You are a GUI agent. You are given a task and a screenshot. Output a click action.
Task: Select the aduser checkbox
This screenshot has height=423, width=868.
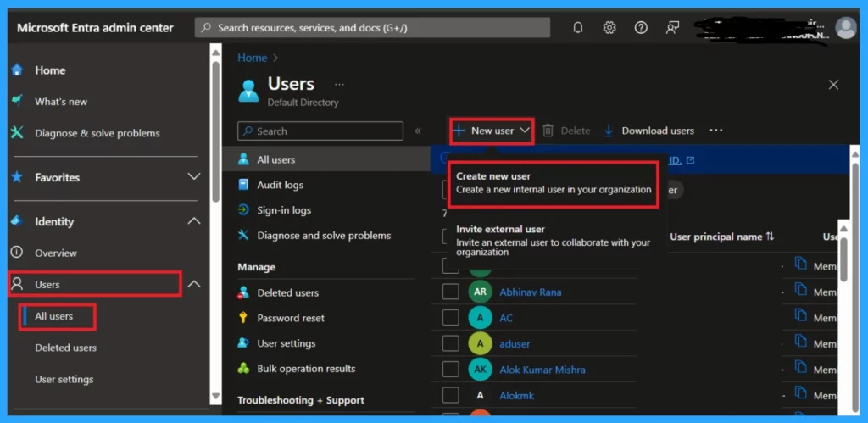pos(451,344)
